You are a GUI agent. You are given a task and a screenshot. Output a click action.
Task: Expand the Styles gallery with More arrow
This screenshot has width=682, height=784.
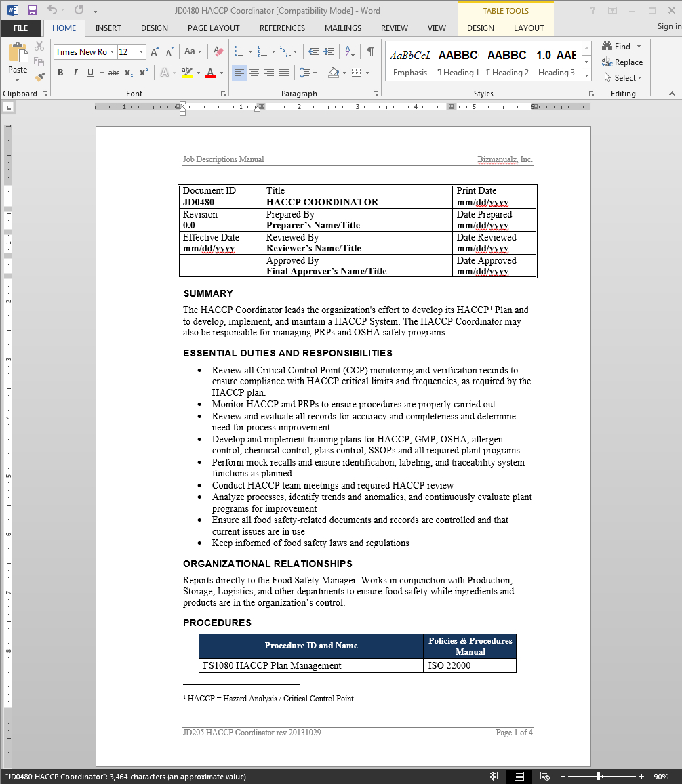tap(588, 75)
